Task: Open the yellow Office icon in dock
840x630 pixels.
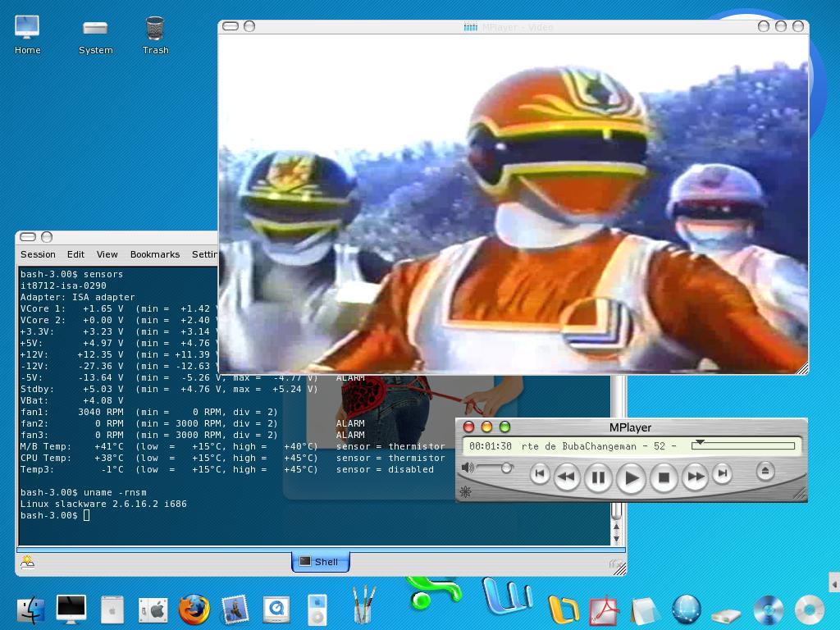Action: point(564,609)
